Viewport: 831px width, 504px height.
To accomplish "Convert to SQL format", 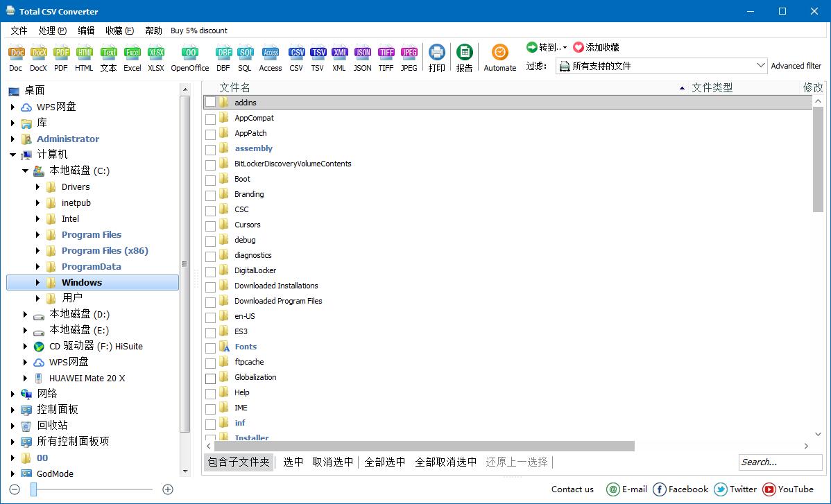I will pyautogui.click(x=245, y=58).
